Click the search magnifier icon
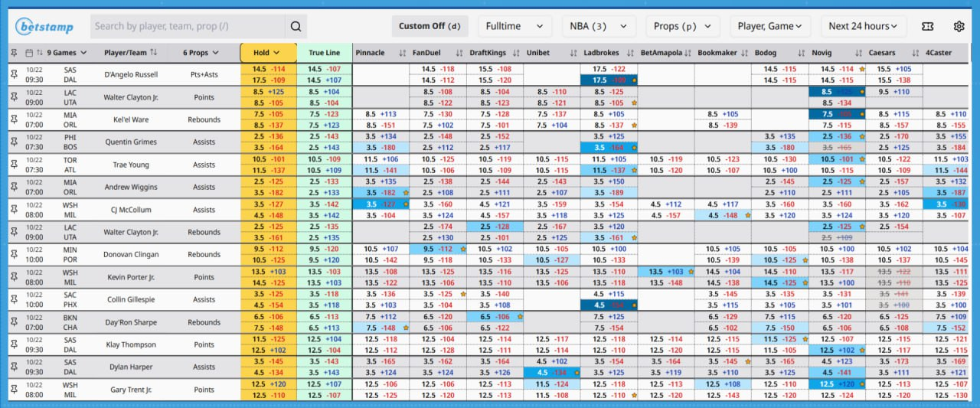 296,26
